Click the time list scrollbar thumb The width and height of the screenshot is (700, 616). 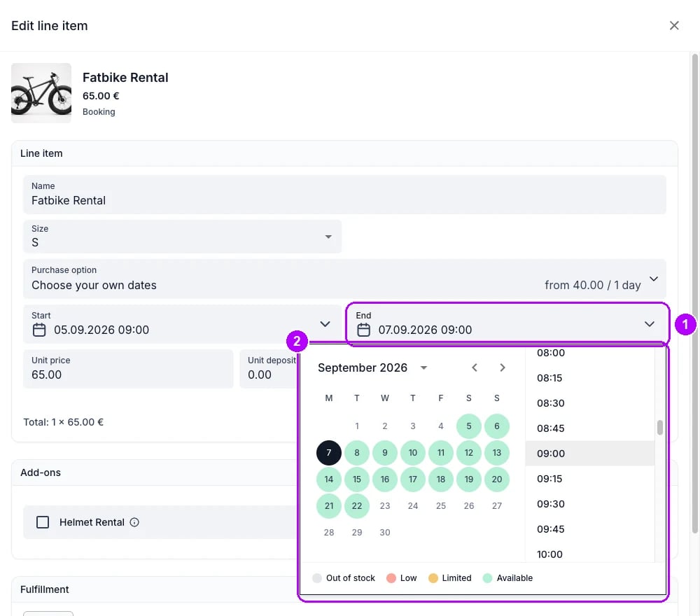[x=660, y=427]
